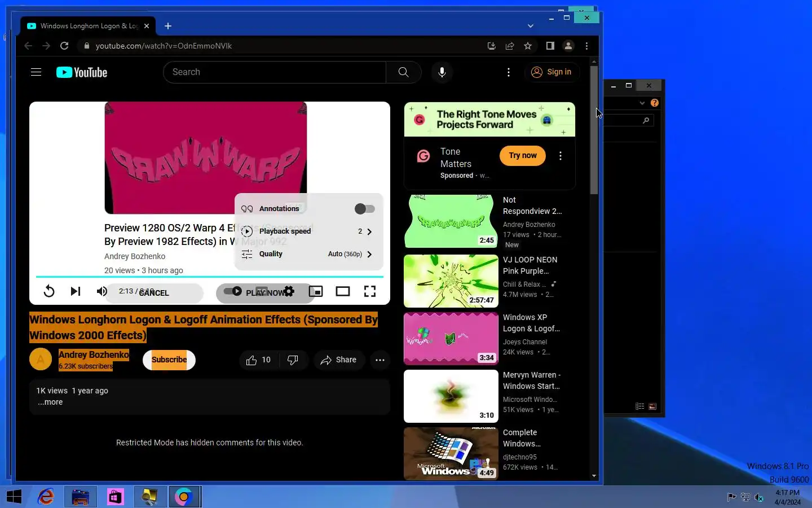Open Andrey Bozhenko channel name link

point(94,354)
